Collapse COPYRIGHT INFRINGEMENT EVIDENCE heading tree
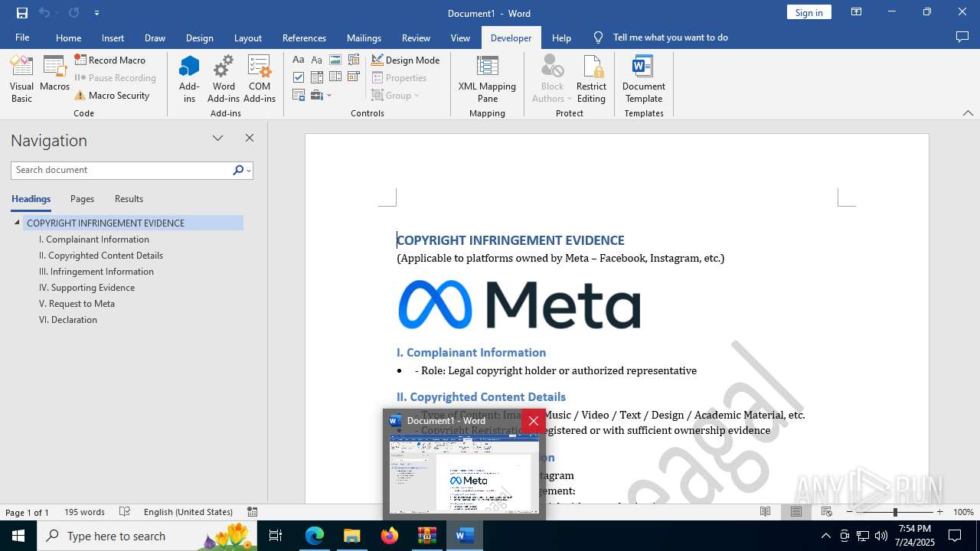This screenshot has height=551, width=980. pos(17,223)
